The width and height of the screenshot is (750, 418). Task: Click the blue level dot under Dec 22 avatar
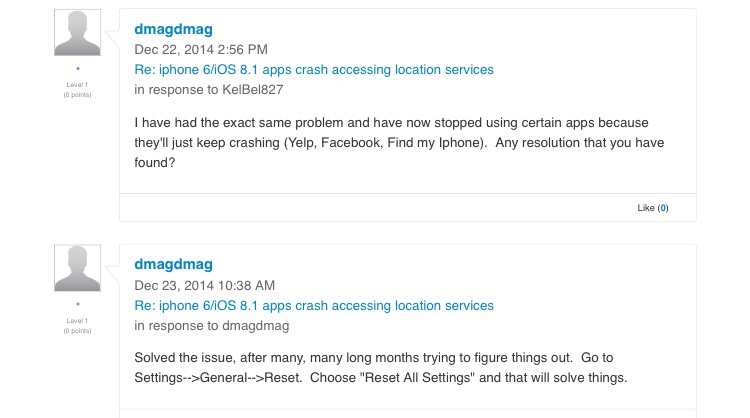pyautogui.click(x=77, y=68)
